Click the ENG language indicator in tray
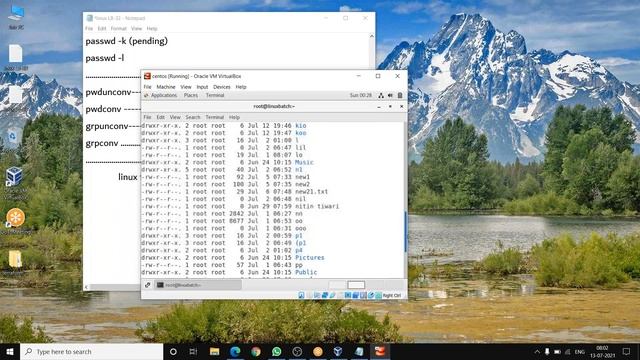640x360 pixels. (x=580, y=351)
